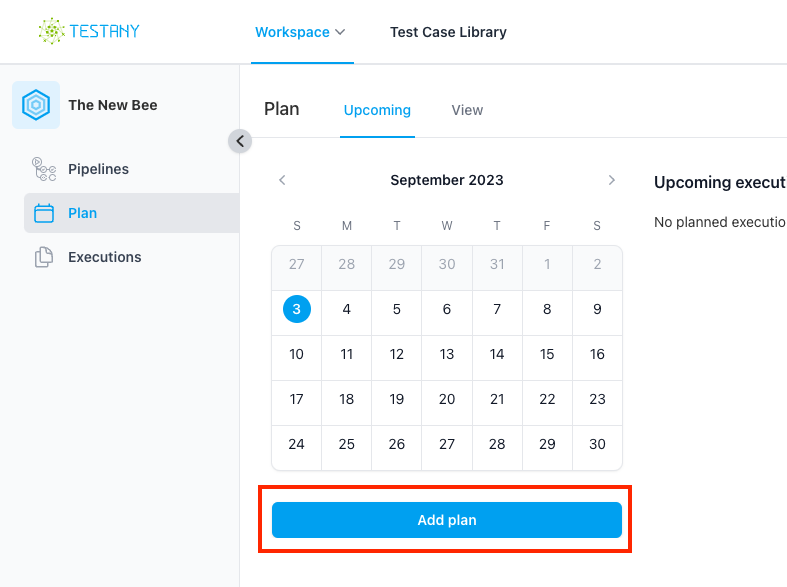The width and height of the screenshot is (787, 587).
Task: Switch to the View tab
Action: tap(467, 110)
